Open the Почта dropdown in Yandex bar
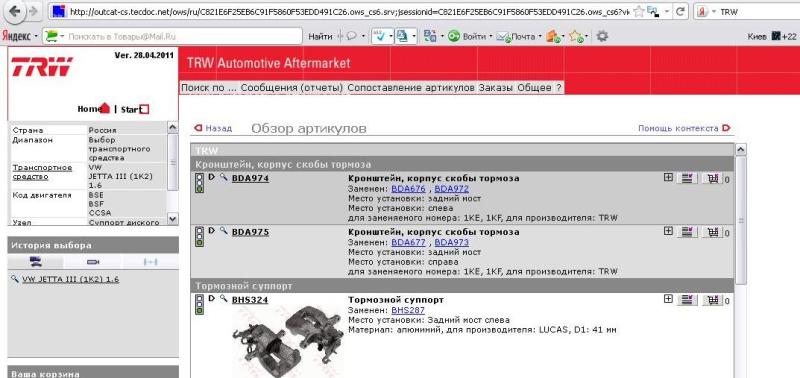Image resolution: width=800 pixels, height=378 pixels. click(518, 36)
